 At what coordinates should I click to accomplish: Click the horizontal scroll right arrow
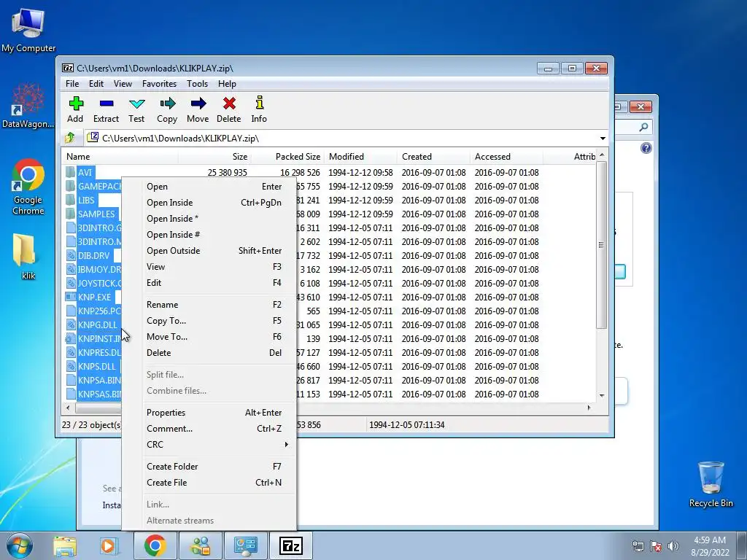[589, 408]
